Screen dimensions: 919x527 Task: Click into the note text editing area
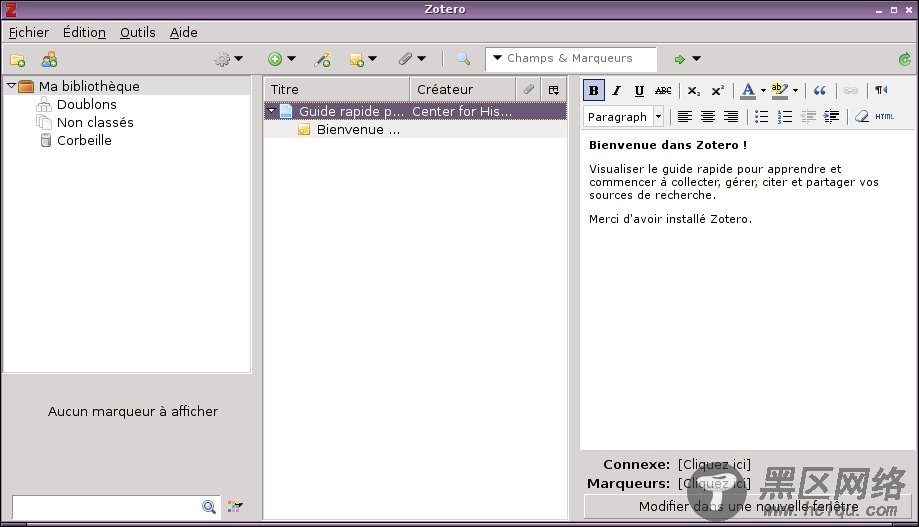tap(747, 290)
